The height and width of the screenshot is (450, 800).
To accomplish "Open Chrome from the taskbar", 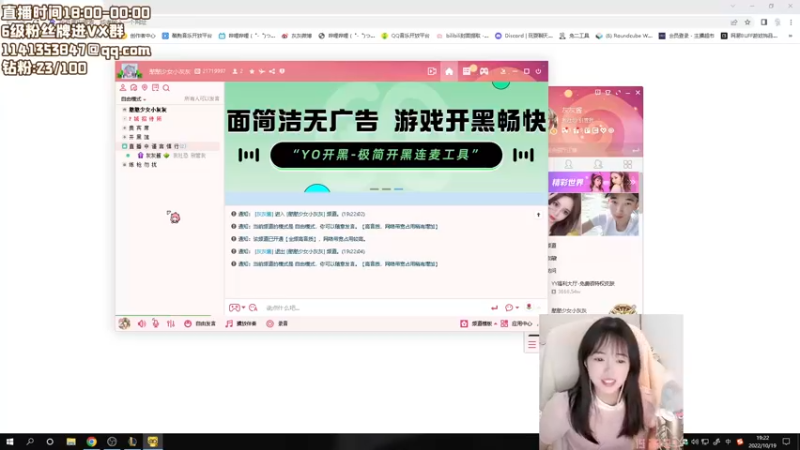I will coord(91,442).
